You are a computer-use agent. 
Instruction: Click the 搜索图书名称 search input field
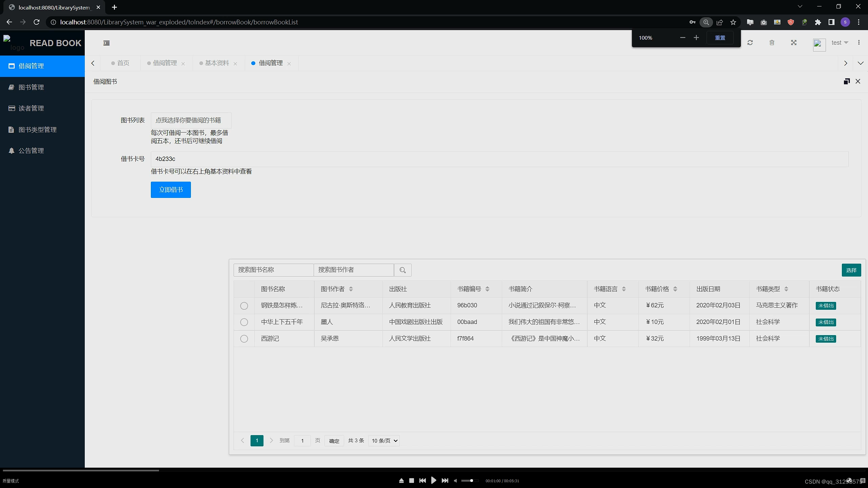click(273, 270)
